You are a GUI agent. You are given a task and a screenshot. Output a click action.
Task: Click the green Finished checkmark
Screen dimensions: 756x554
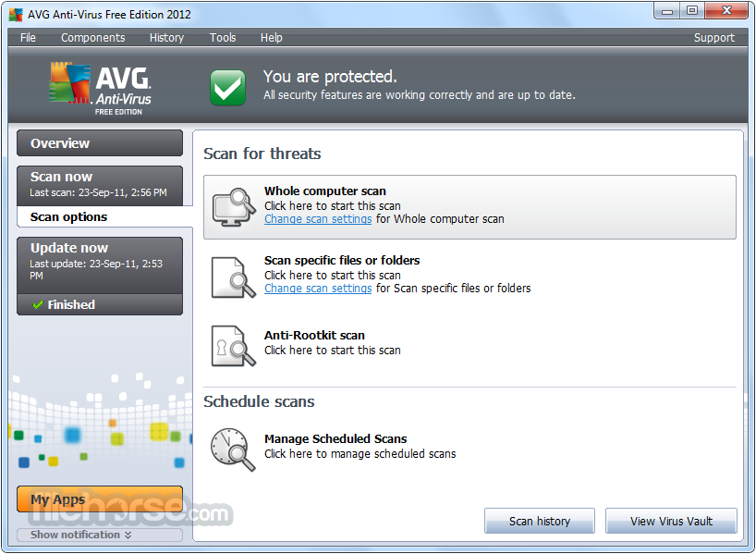37,305
